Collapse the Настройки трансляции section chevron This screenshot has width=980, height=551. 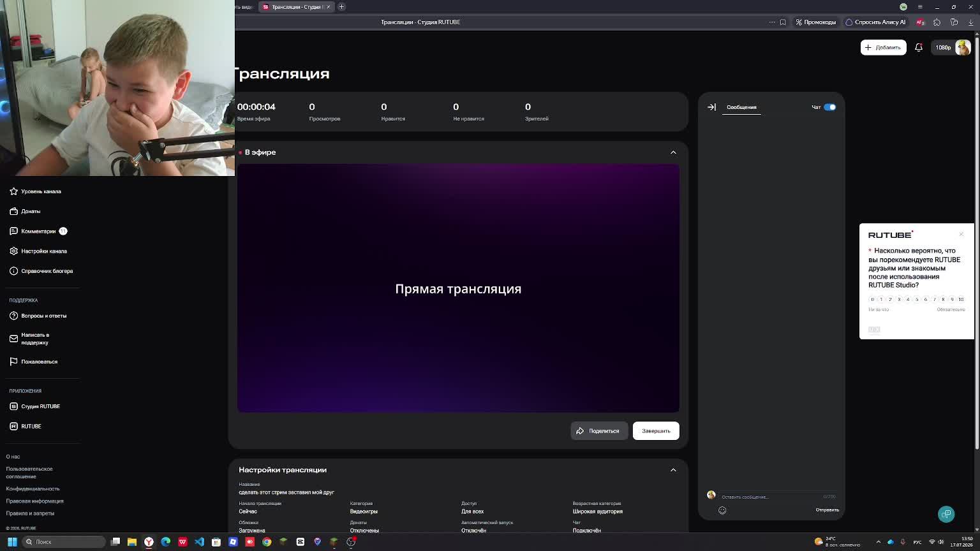pos(673,470)
